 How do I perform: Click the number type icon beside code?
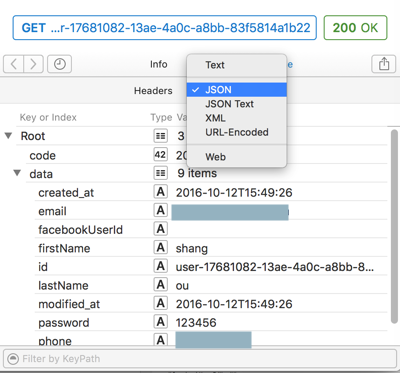pos(160,155)
